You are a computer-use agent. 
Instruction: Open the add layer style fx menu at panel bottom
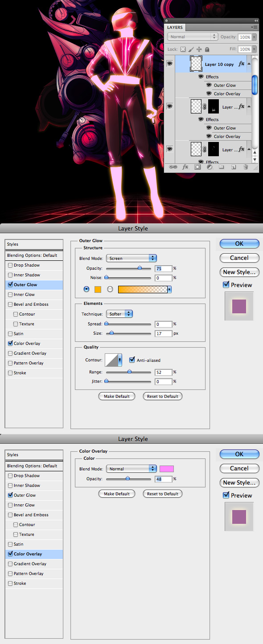coord(185,167)
